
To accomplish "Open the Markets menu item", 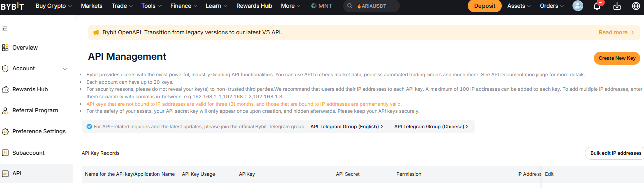I will coord(91,6).
